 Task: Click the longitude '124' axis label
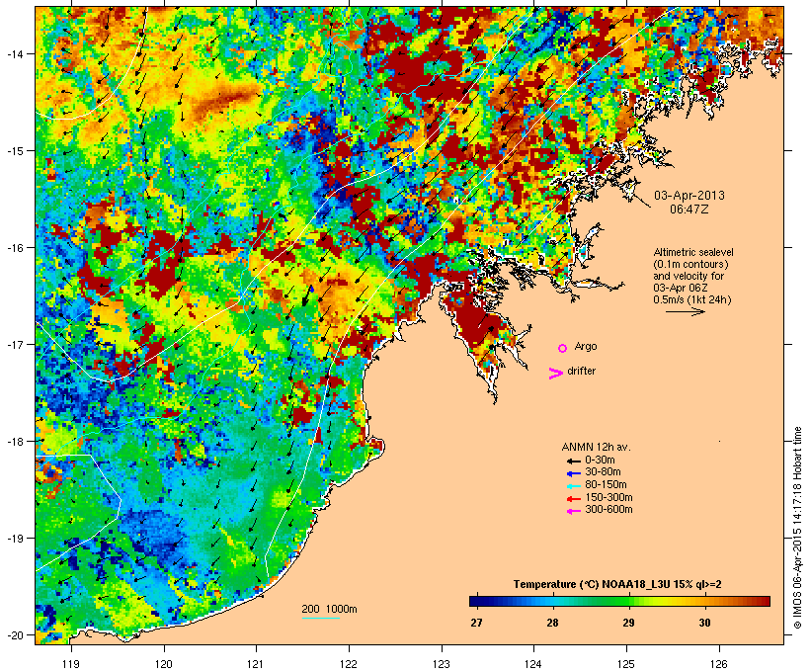533,664
